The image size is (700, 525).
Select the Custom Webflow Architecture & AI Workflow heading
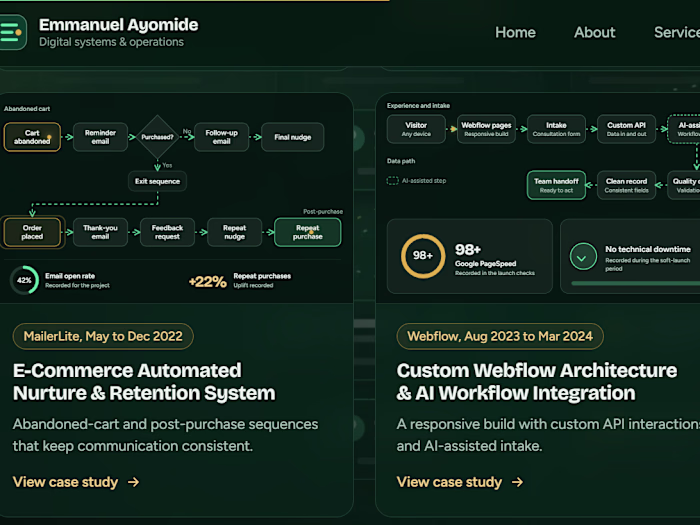click(537, 382)
